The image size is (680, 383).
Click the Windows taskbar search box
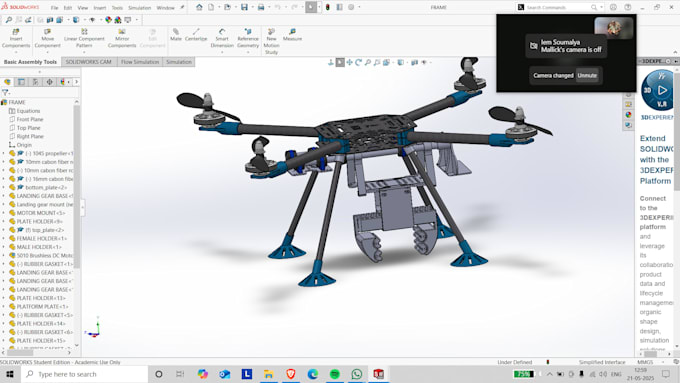coord(85,374)
